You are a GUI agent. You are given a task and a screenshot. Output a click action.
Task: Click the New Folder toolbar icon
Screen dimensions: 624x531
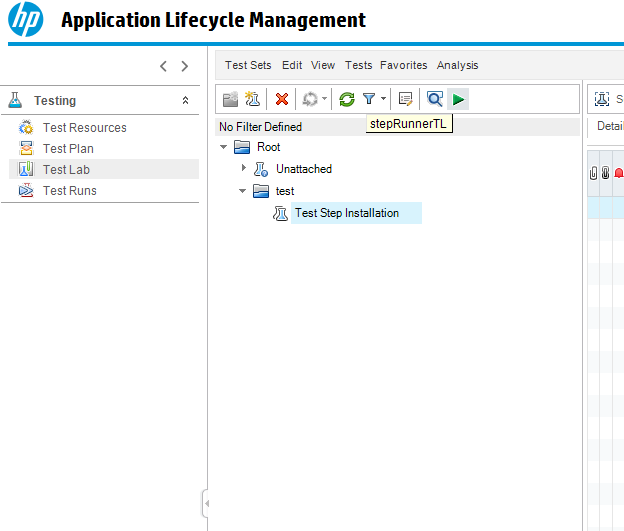click(230, 99)
